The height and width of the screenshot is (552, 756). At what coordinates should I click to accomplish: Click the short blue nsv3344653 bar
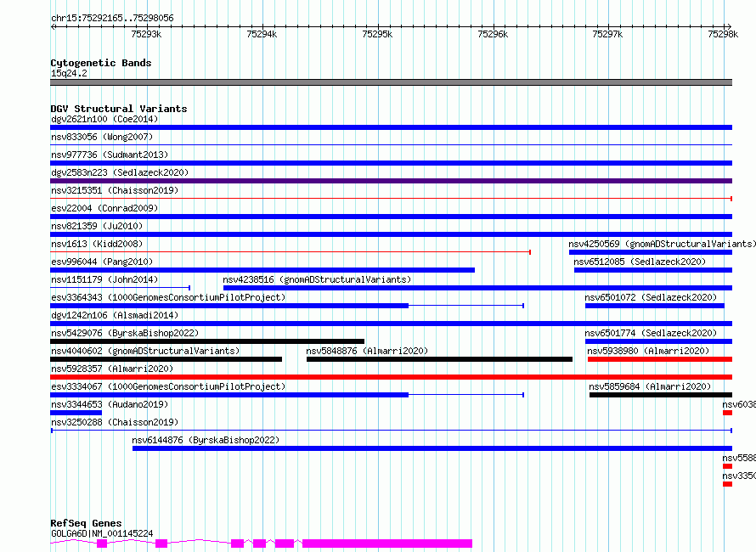click(76, 413)
